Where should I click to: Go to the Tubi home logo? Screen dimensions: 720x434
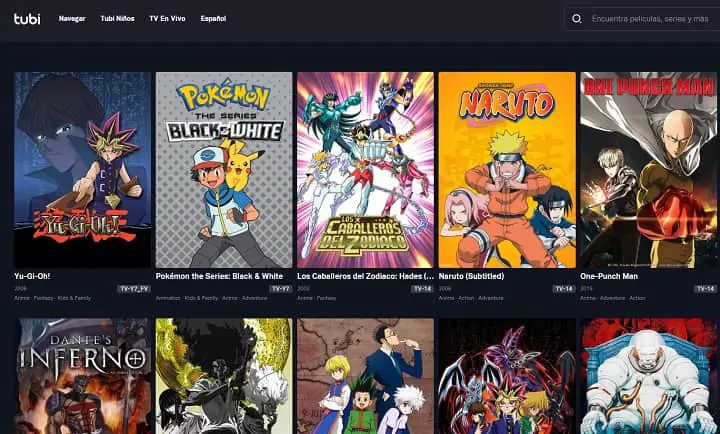[x=27, y=19]
